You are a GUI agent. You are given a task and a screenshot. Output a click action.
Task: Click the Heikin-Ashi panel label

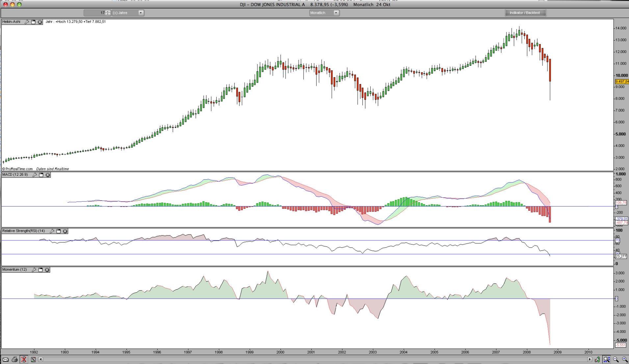pyautogui.click(x=12, y=22)
